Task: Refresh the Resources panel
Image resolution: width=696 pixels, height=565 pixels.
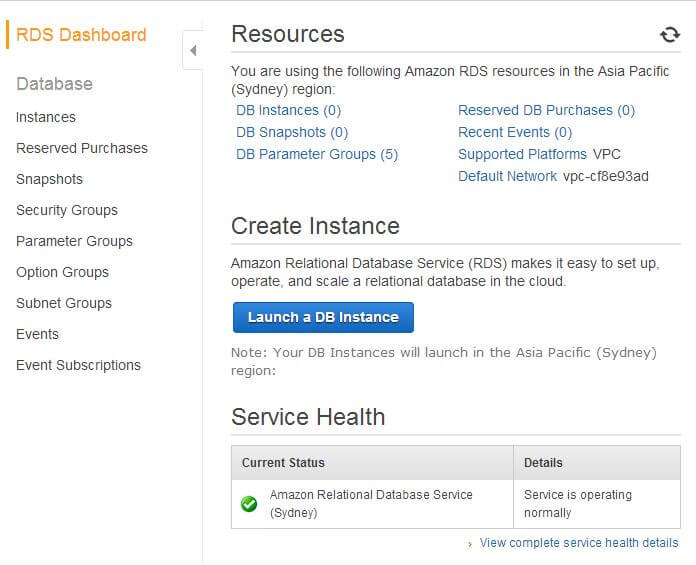Action: 669,35
